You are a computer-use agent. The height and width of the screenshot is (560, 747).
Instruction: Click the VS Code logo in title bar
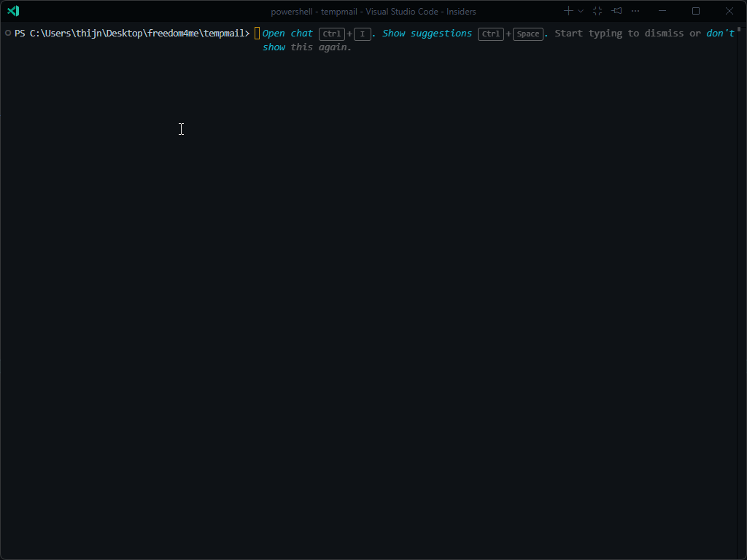click(x=13, y=11)
